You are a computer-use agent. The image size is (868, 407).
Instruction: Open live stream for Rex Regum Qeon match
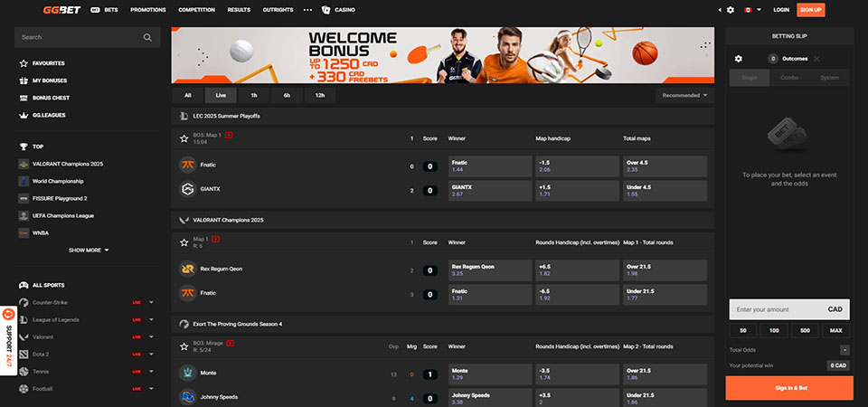(x=216, y=239)
